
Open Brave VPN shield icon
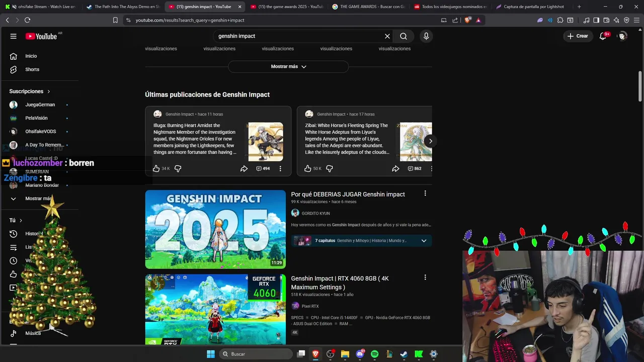coord(626,20)
